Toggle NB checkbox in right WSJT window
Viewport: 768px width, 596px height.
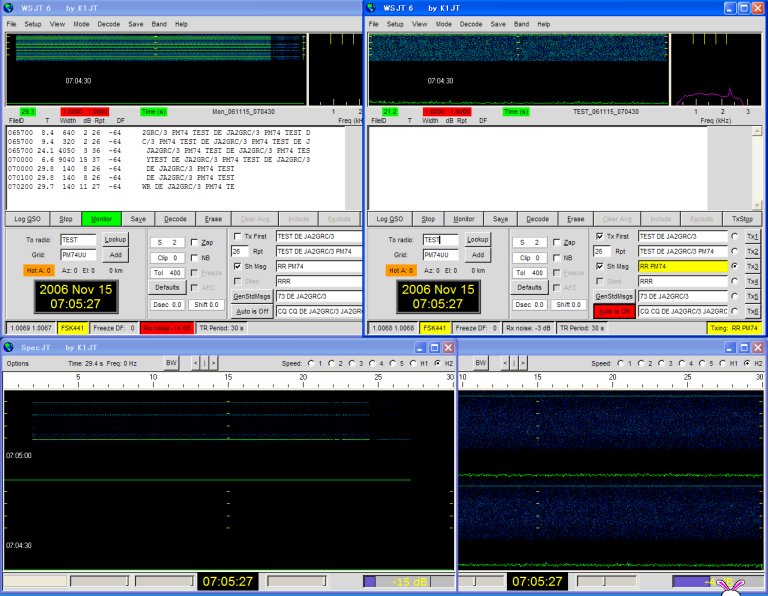click(556, 258)
